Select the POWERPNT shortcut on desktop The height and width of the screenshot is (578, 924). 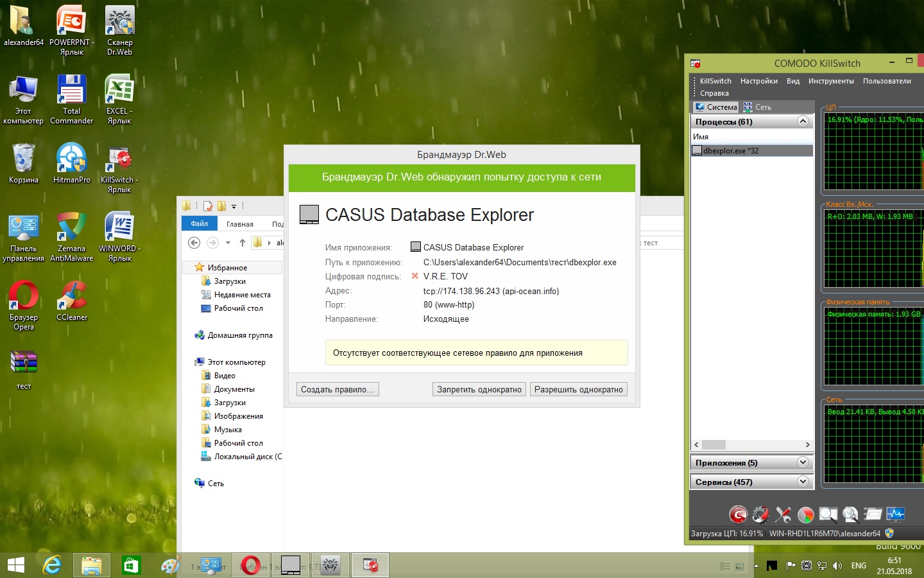click(x=72, y=31)
